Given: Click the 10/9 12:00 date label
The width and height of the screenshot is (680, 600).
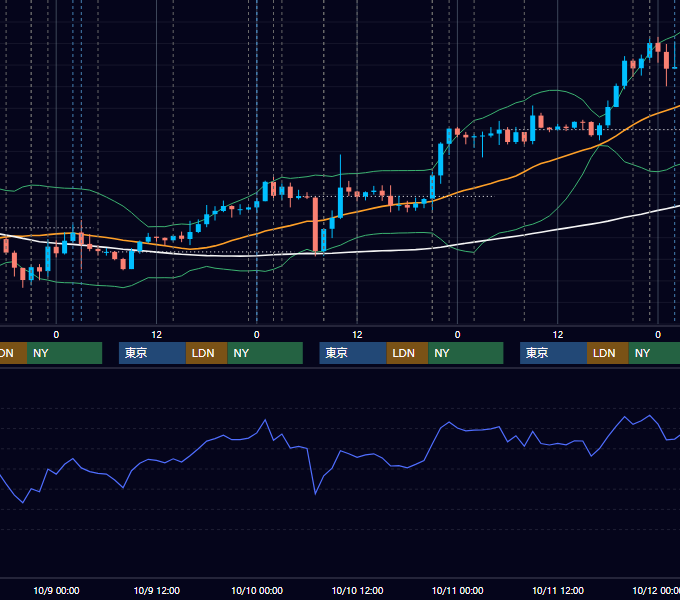Looking at the screenshot, I should 157,590.
